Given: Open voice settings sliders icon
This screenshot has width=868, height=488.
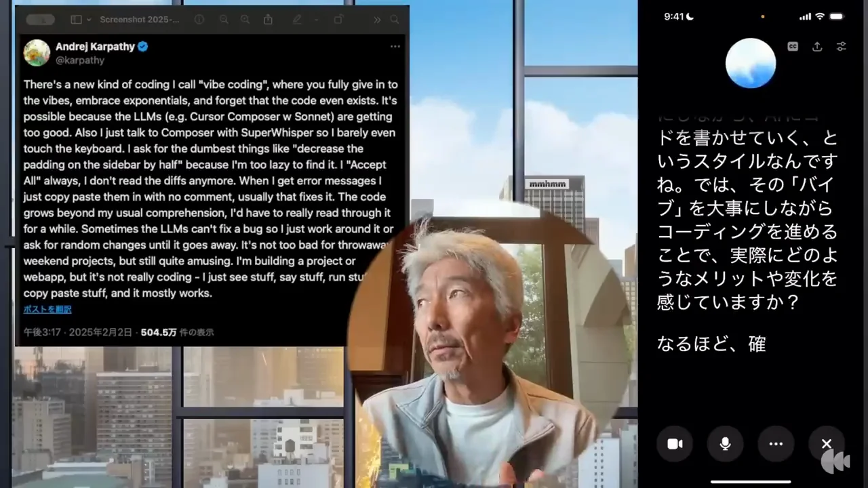Looking at the screenshot, I should tap(841, 46).
